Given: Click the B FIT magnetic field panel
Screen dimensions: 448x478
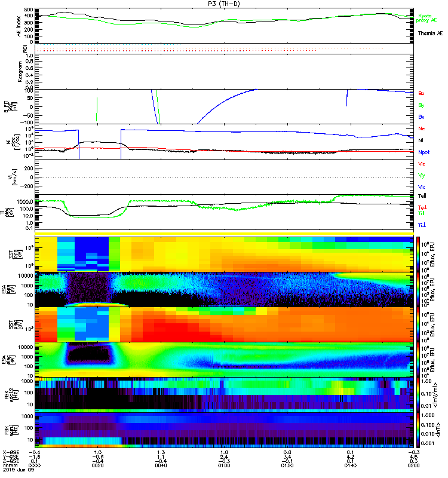Looking at the screenshot, I should [224, 107].
